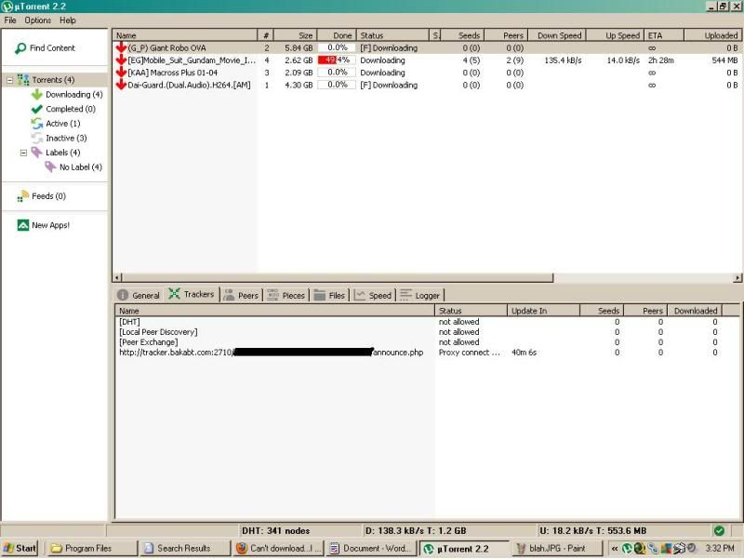Screen dimensions: 744x560
Task: Click the Pieces tab icon
Action: [272, 295]
